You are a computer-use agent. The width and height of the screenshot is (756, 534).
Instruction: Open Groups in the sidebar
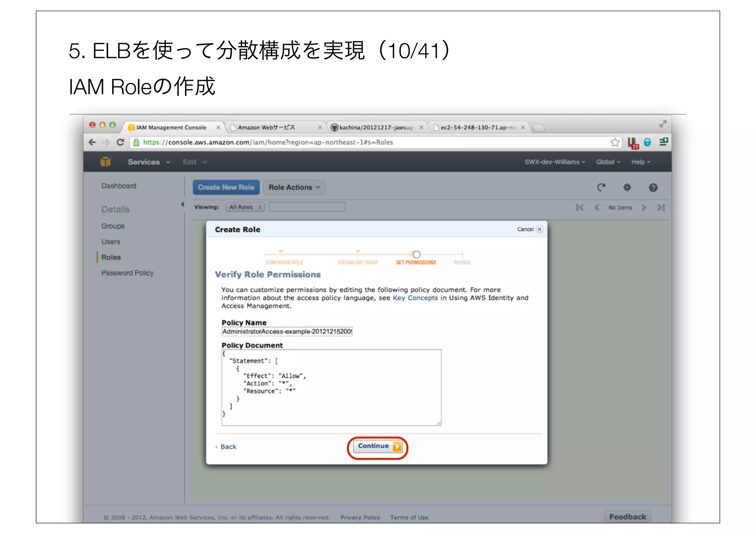[113, 226]
